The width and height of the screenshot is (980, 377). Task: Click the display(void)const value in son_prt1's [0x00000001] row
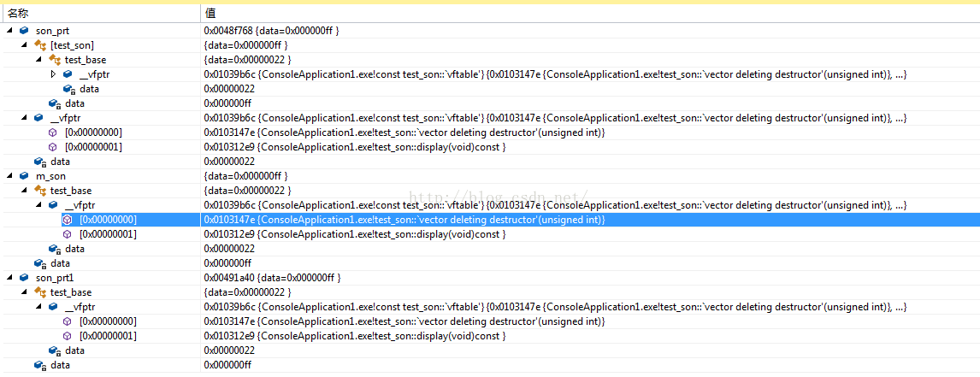point(354,336)
